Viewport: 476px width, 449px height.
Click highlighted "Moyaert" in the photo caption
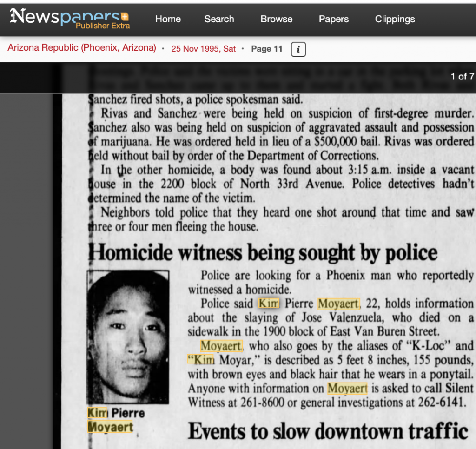110,426
